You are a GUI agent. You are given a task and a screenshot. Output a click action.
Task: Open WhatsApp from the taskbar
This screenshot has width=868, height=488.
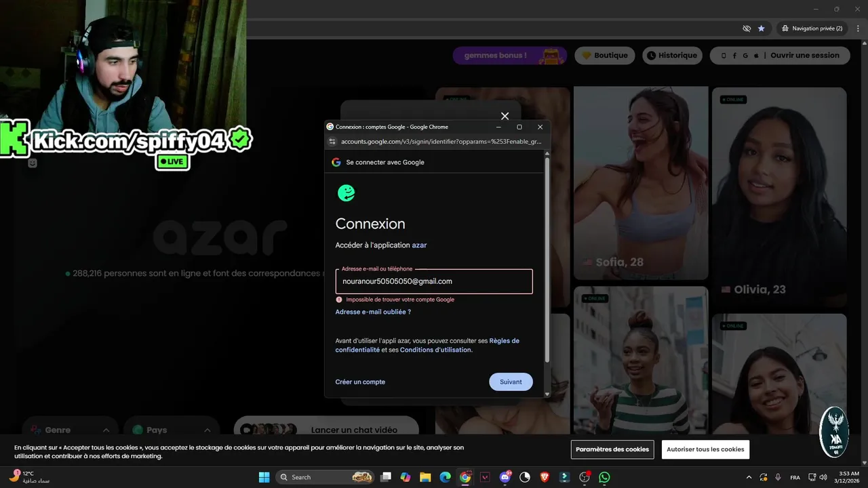(x=604, y=477)
